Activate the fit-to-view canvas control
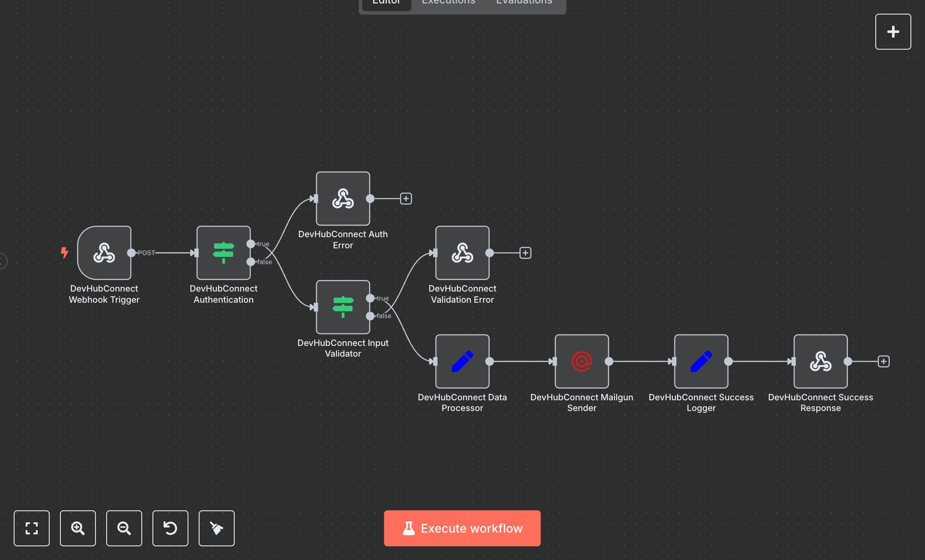This screenshot has width=925, height=560. [31, 528]
